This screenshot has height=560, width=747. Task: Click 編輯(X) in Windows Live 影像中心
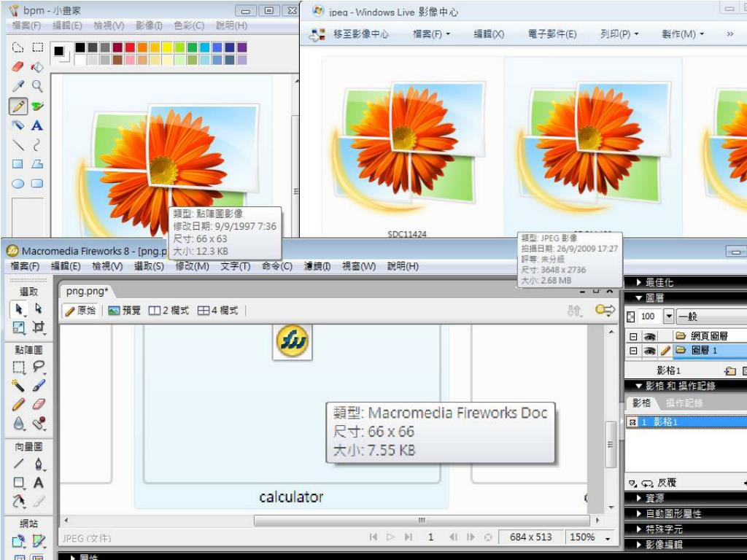pyautogui.click(x=488, y=34)
